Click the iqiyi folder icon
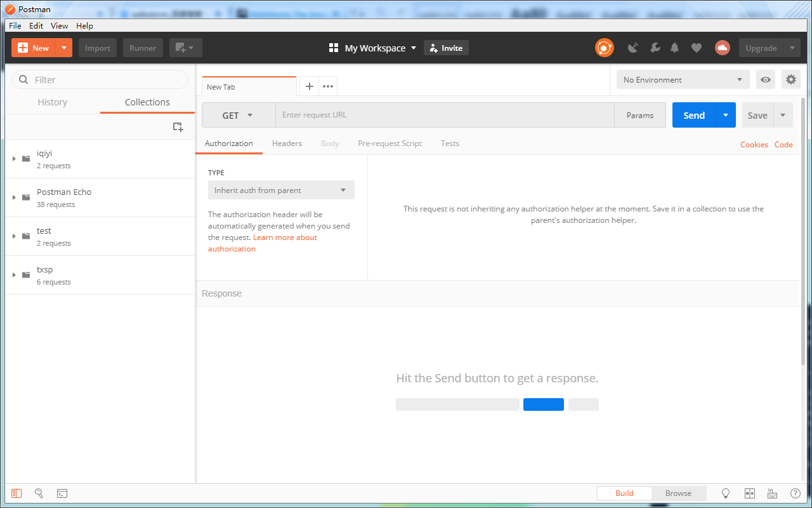Image resolution: width=812 pixels, height=508 pixels. coord(26,159)
